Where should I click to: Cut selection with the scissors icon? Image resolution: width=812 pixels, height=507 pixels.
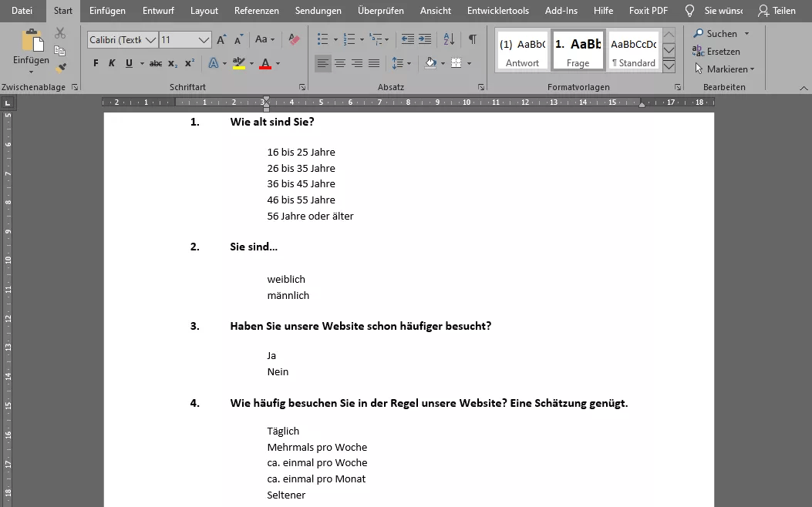(x=60, y=34)
